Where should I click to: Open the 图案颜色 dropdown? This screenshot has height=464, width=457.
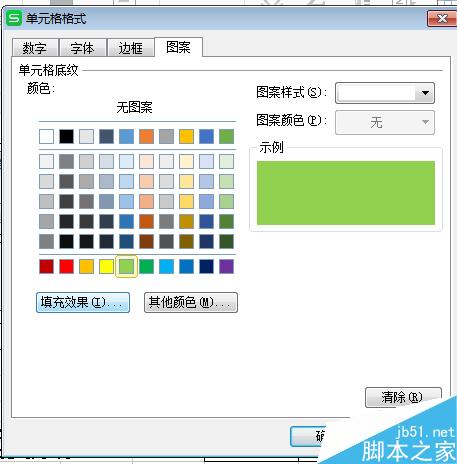385,122
